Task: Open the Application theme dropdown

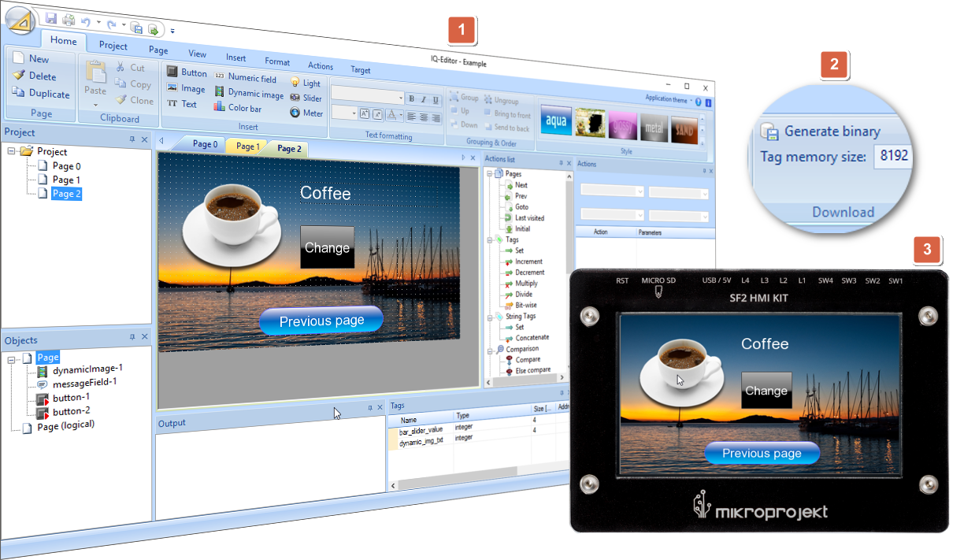Action: (669, 100)
